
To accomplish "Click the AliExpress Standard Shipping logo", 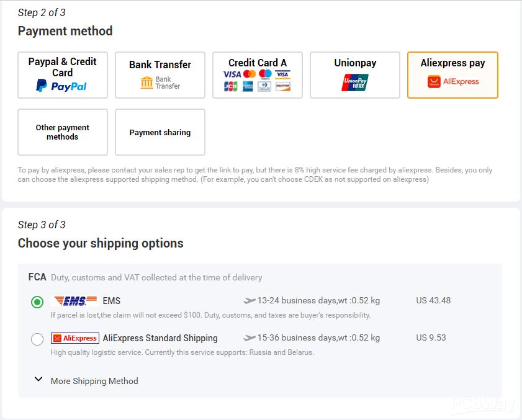I will [x=75, y=338].
